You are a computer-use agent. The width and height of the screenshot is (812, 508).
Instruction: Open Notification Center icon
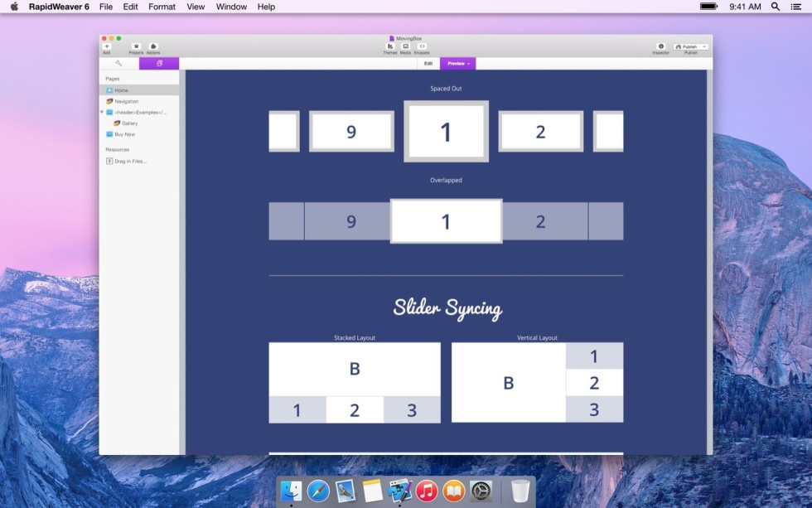(x=796, y=7)
